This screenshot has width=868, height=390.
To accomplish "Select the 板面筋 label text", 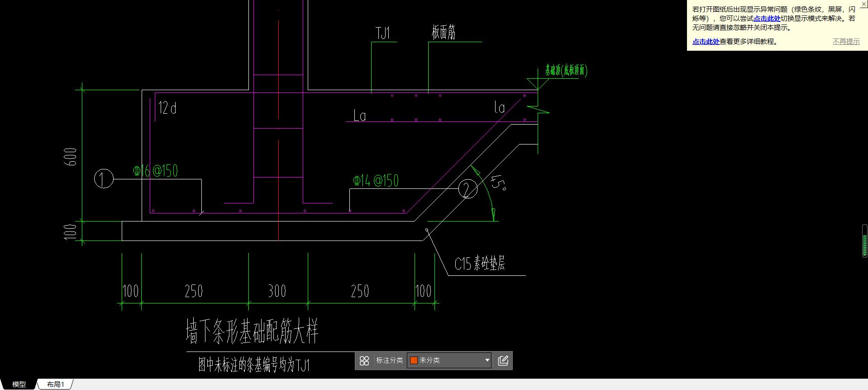I will [443, 33].
